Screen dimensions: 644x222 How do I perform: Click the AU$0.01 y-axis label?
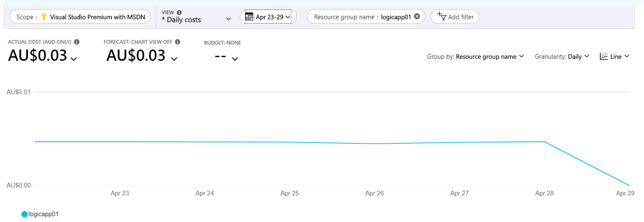(x=19, y=92)
